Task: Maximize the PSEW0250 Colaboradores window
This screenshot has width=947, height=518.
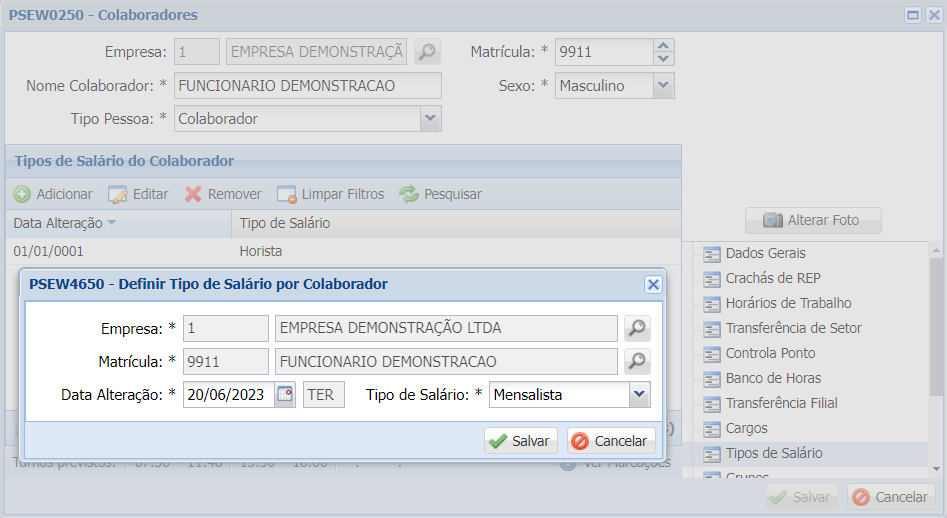Action: tap(913, 15)
